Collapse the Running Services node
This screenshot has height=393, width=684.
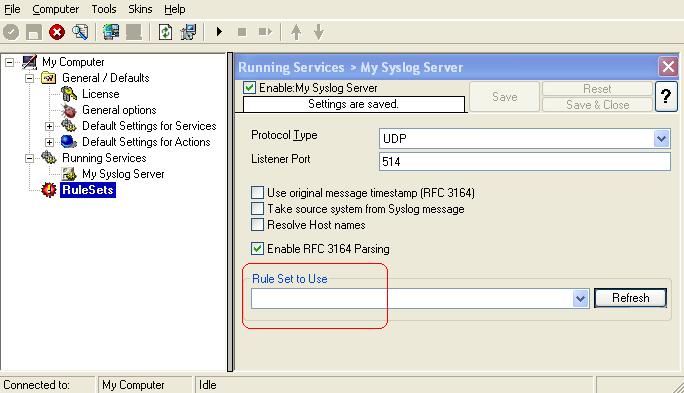pos(29,158)
